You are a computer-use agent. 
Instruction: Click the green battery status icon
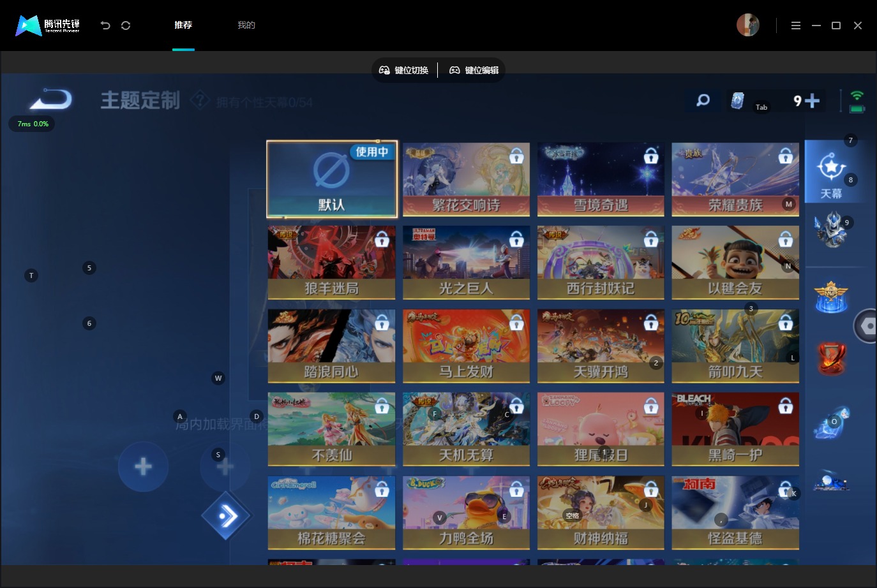tap(857, 109)
